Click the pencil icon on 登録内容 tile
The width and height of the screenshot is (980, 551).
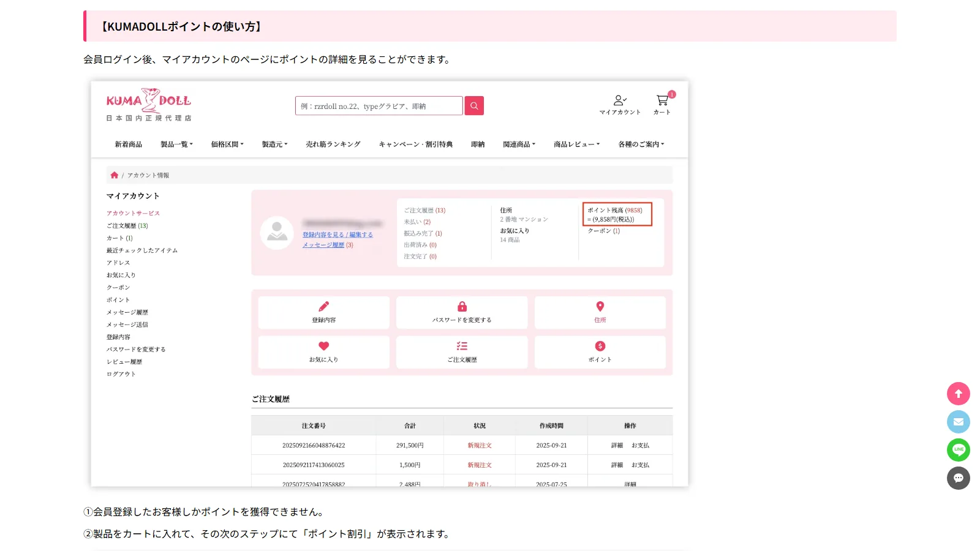(x=324, y=306)
